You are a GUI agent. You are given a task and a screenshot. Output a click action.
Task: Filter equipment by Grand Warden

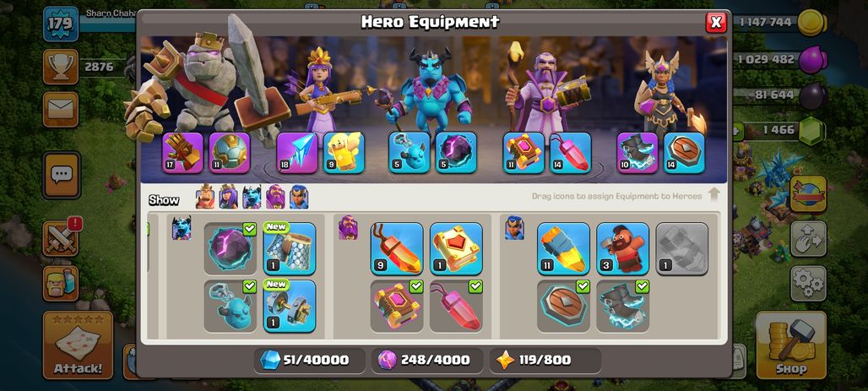click(275, 197)
